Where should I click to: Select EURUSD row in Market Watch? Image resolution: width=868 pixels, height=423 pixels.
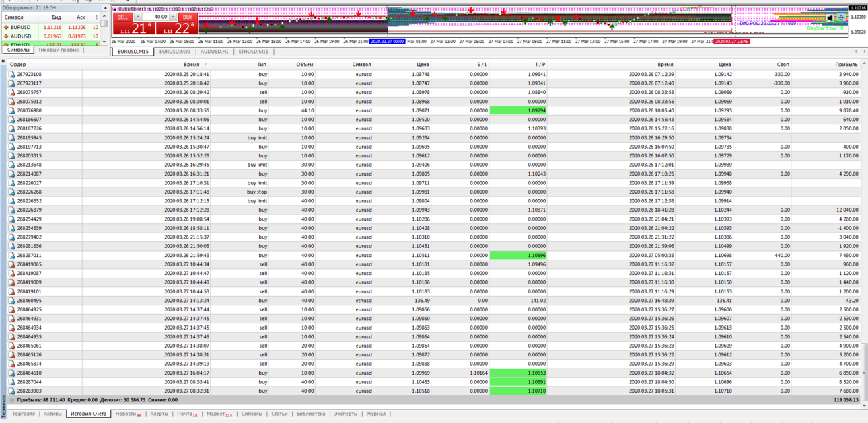[x=51, y=27]
